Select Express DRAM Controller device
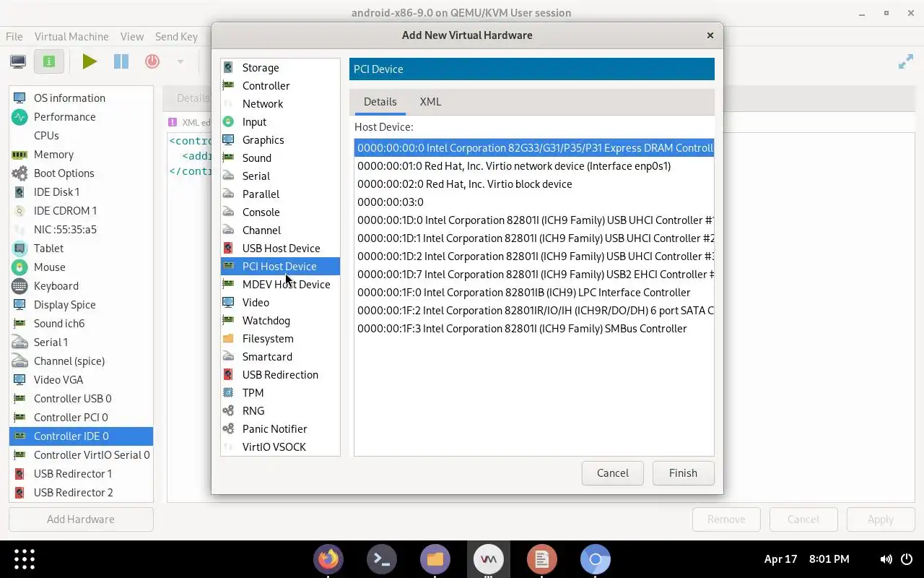This screenshot has height=578, width=924. coord(533,148)
